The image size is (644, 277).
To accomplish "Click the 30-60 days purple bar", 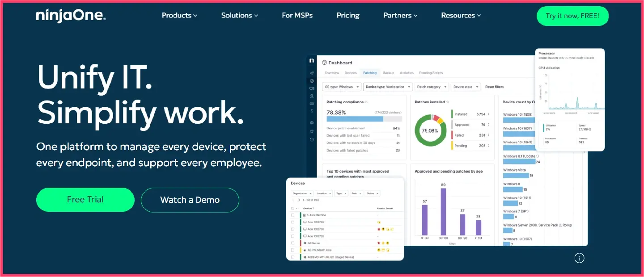I will (443, 212).
